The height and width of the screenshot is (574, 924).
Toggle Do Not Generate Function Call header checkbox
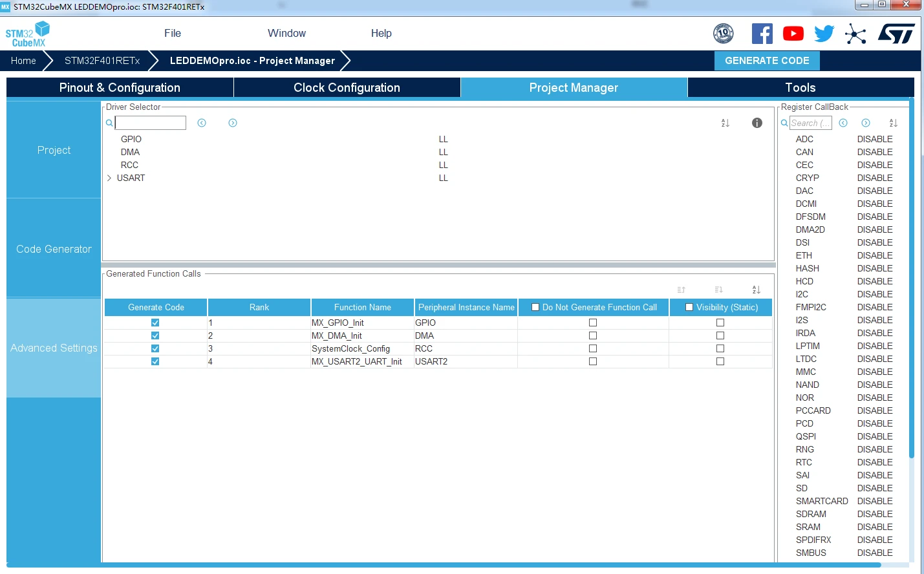pyautogui.click(x=535, y=307)
